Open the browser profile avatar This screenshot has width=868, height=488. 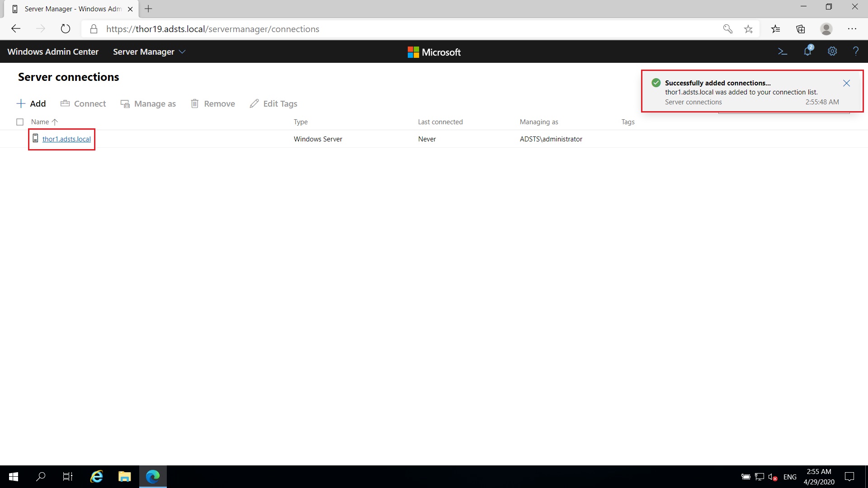(x=826, y=29)
